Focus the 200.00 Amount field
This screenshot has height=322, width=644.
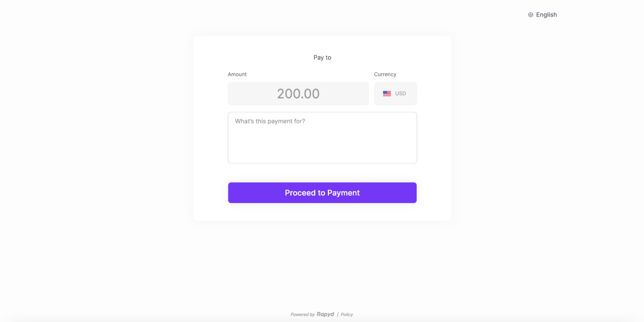point(298,93)
